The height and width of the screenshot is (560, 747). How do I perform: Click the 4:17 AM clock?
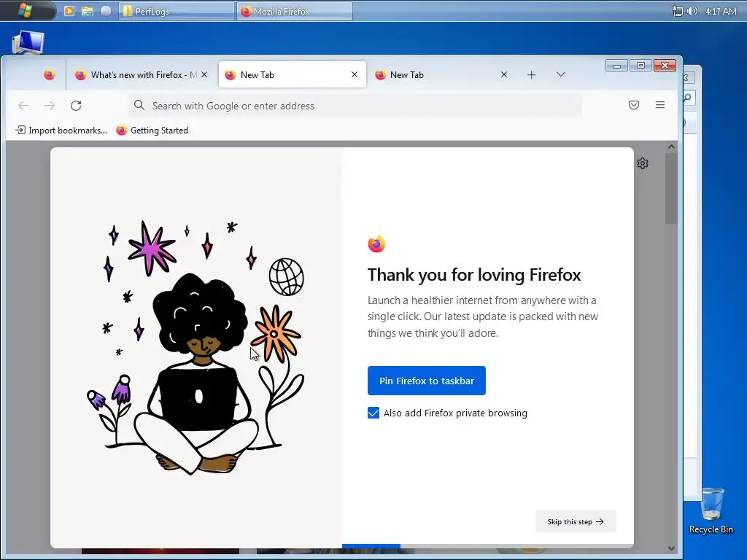721,12
